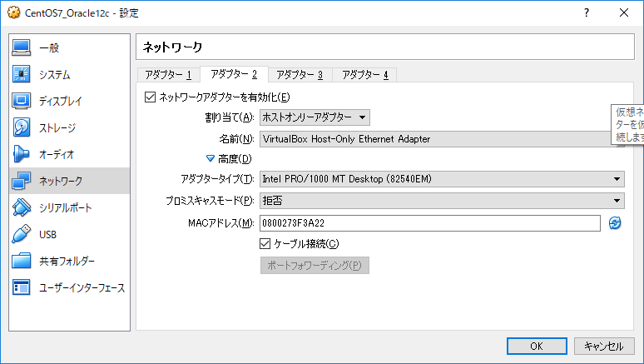Regenerate MAC address with refresh icon
Image resolution: width=644 pixels, height=364 pixels.
pos(615,222)
